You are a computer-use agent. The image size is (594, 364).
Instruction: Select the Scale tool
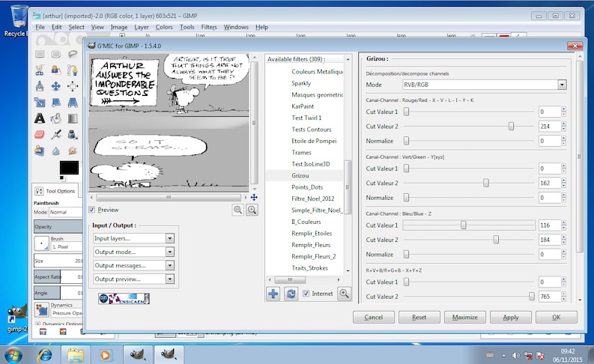point(40,103)
